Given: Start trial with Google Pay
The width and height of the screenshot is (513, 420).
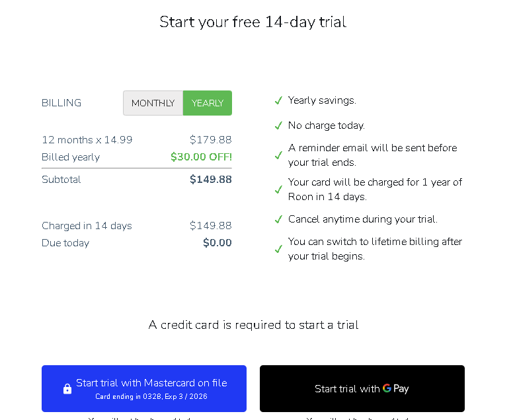Looking at the screenshot, I should tap(362, 388).
